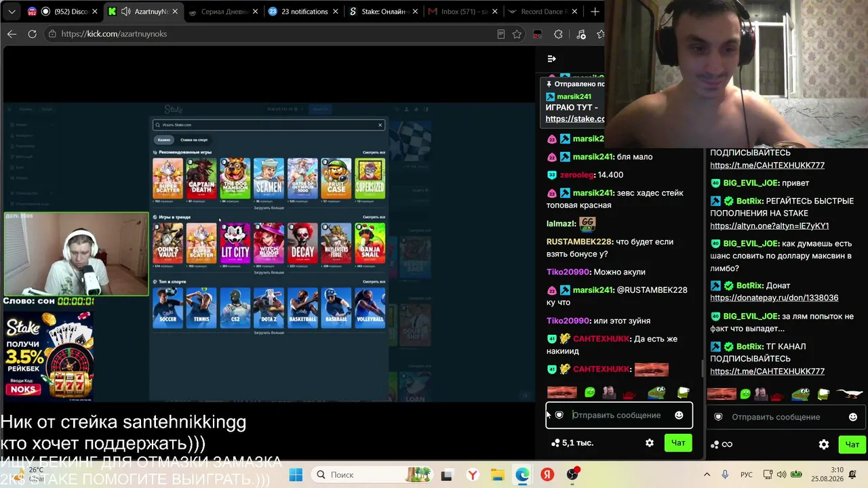This screenshot has width=868, height=488.
Task: Switch the РУС input language
Action: click(746, 474)
